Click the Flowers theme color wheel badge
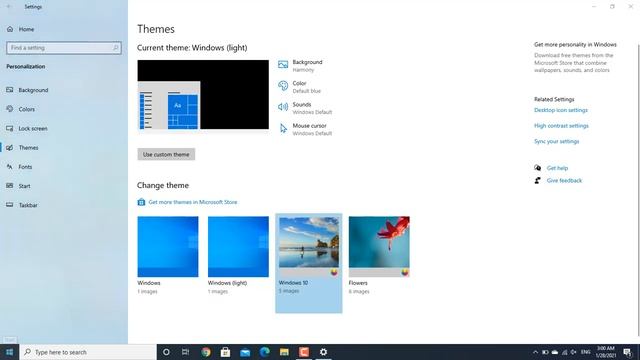Screen dimensions: 640x360 [404, 272]
